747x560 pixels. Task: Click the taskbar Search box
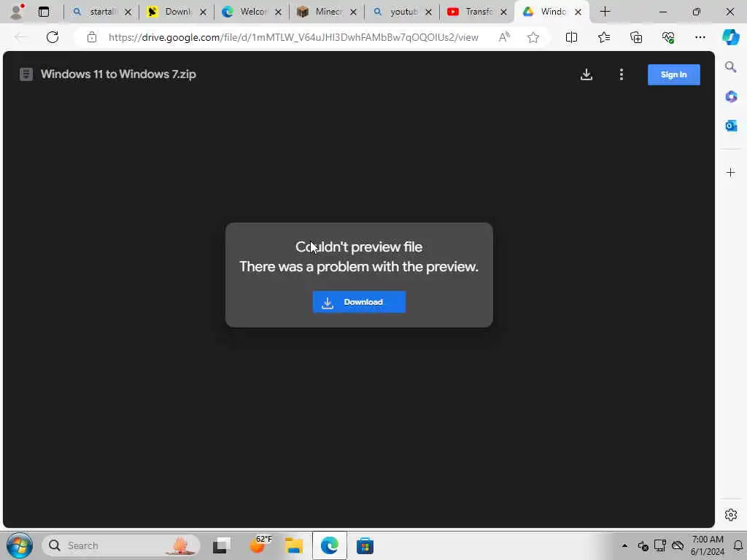click(120, 545)
